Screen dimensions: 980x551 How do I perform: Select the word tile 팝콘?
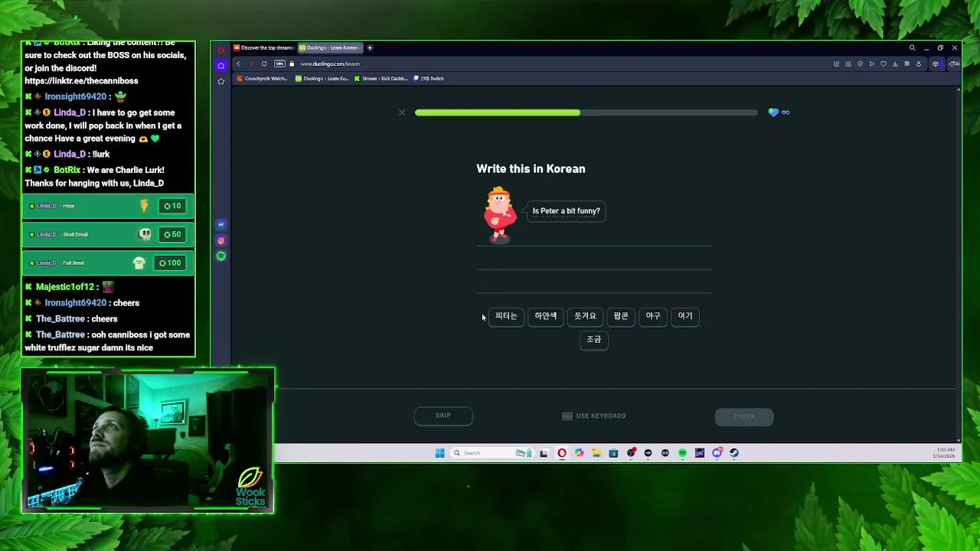click(x=621, y=316)
